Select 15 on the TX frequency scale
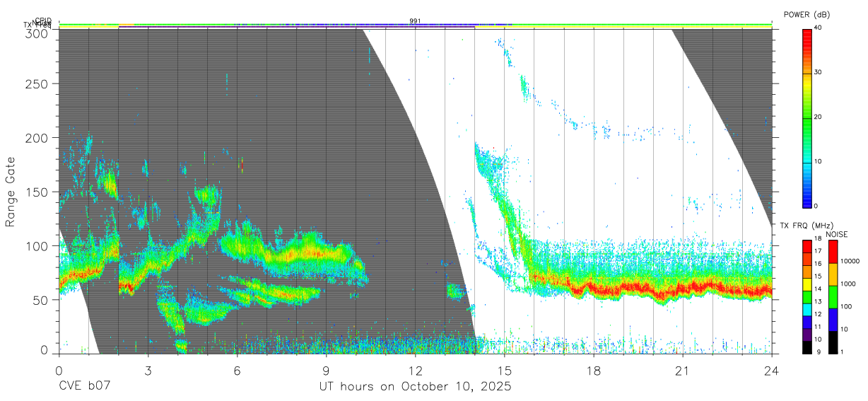Viewport: 868px width, 401px height. pos(818,277)
